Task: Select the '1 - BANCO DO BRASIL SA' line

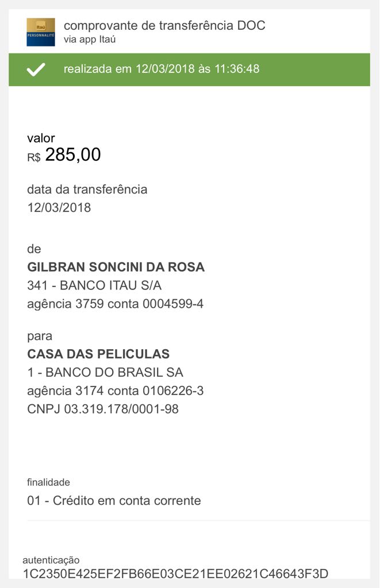Action: 105,372
